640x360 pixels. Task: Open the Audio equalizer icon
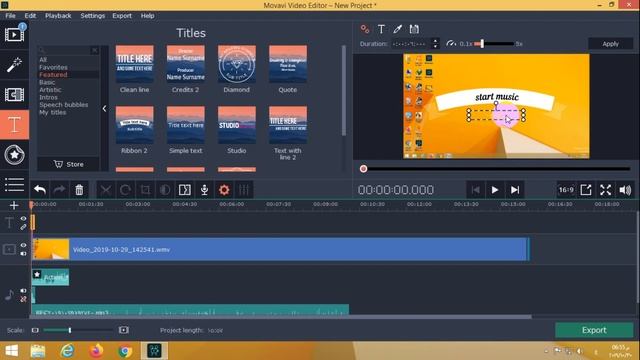point(244,190)
